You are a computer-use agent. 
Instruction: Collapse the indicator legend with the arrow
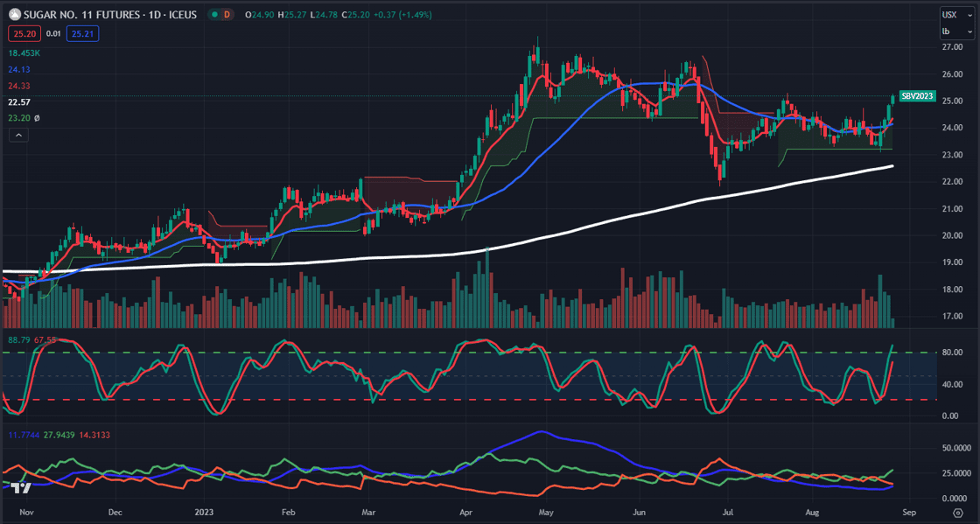18,135
